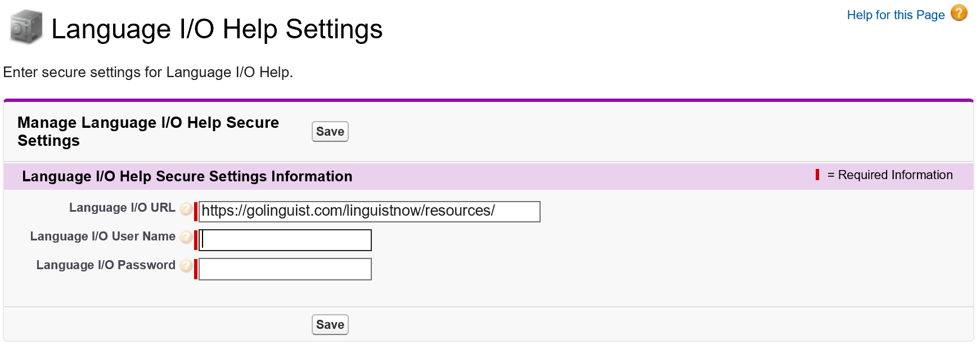Click the Language I/O Help Settings page title

coord(217,29)
